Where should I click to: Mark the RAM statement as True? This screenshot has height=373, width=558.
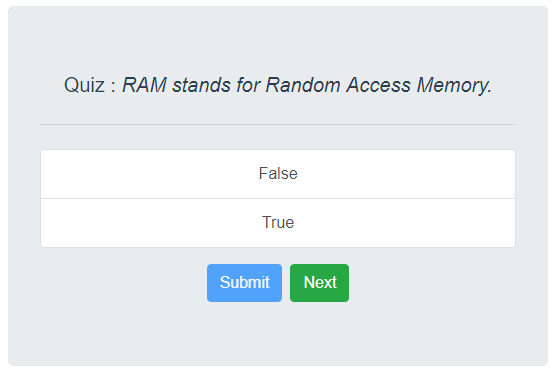click(278, 223)
